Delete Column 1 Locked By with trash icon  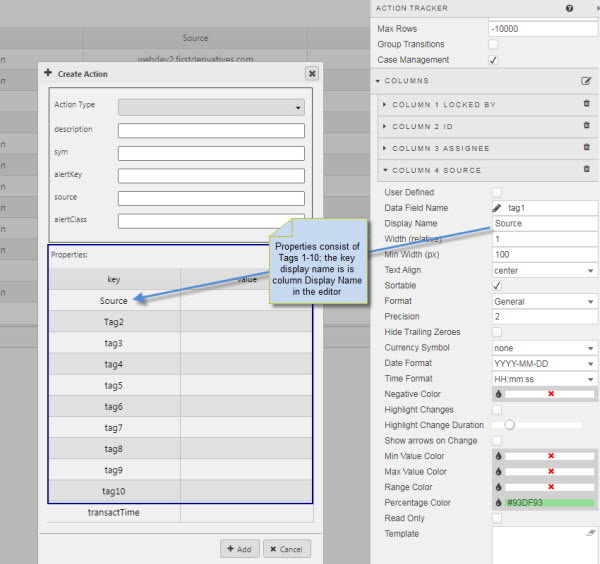(586, 104)
